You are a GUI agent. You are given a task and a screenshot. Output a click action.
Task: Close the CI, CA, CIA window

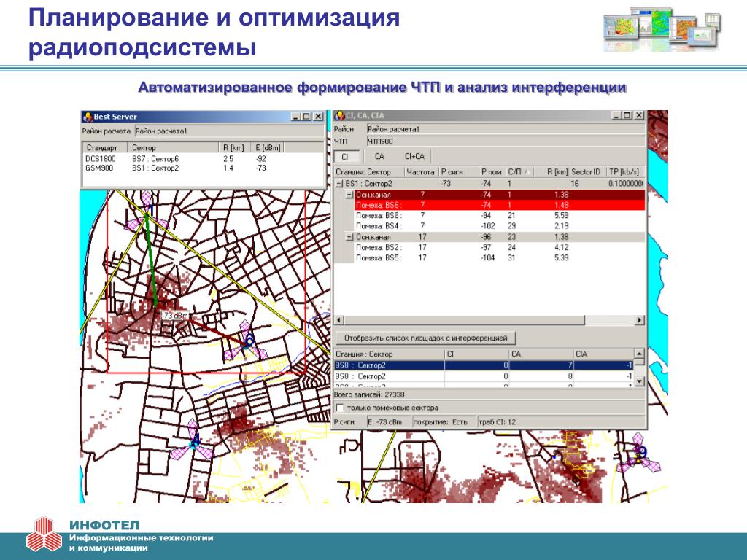(638, 115)
